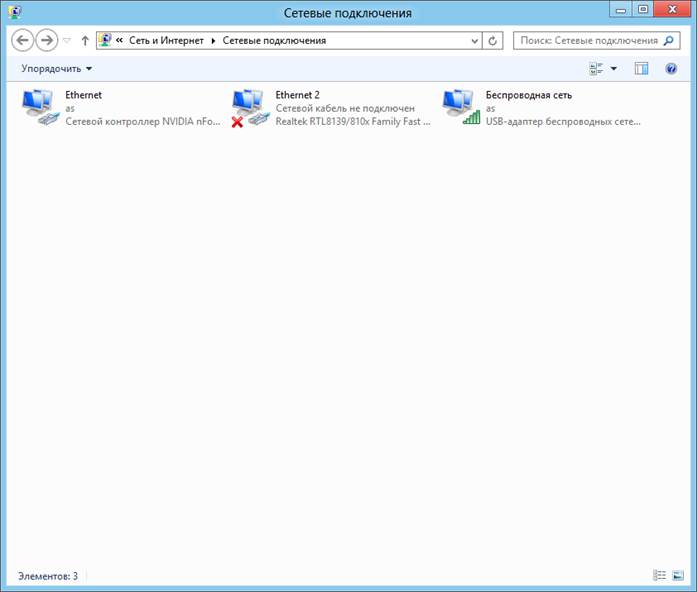Click 'Realtek RTL8139/810x Family Fast ...' text

point(353,121)
